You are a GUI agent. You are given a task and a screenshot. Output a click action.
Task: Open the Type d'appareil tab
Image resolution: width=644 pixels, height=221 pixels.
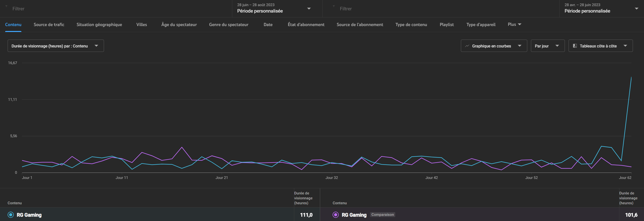click(481, 25)
